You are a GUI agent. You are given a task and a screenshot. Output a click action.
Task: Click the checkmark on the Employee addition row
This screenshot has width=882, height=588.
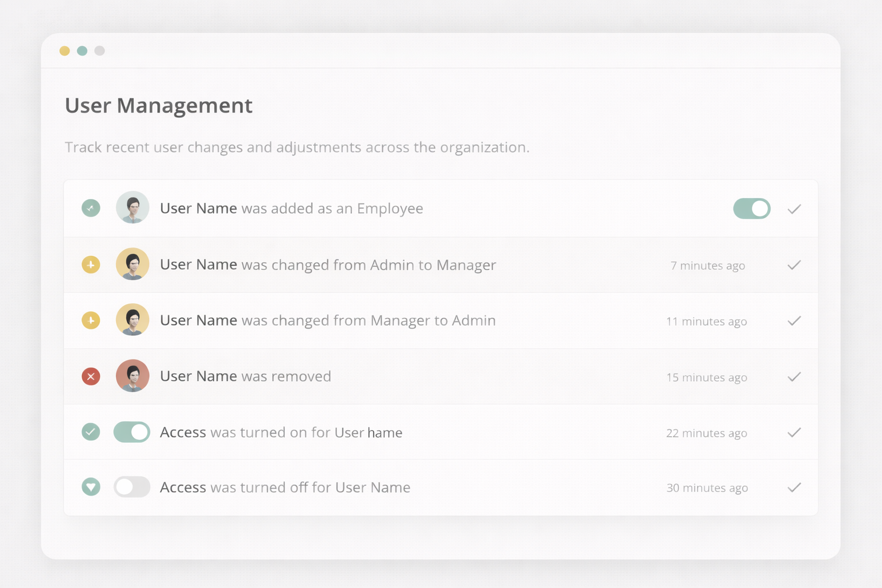[794, 209]
